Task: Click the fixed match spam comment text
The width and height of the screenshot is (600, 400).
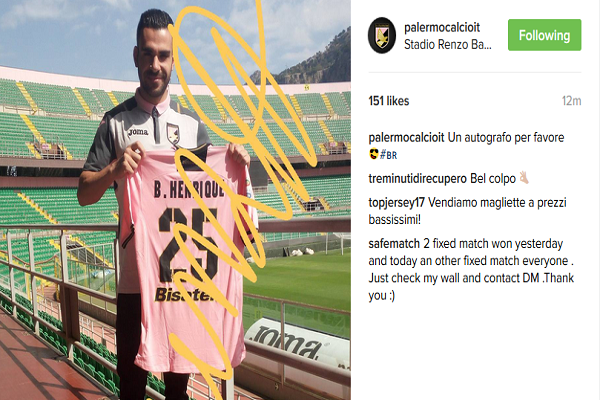Action: pos(471,269)
